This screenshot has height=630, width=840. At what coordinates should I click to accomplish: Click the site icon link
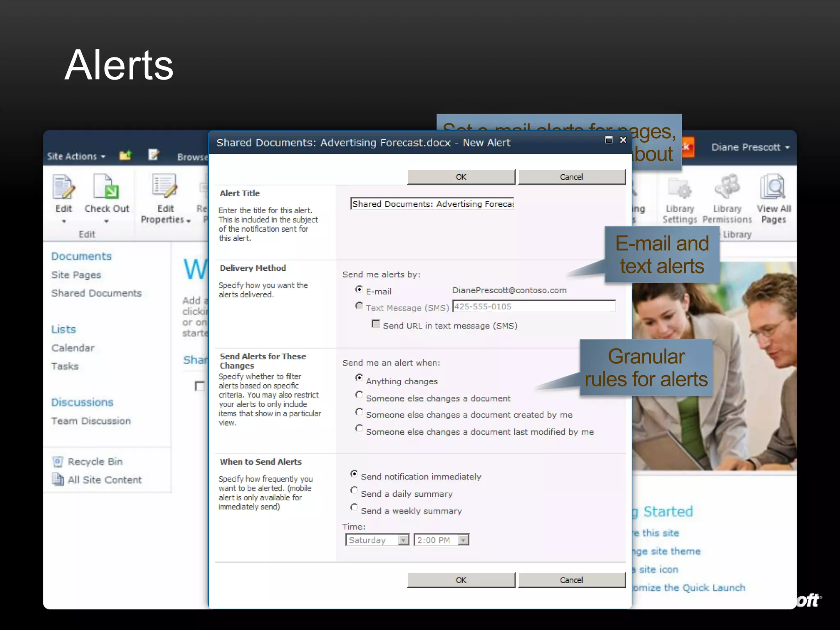point(655,570)
